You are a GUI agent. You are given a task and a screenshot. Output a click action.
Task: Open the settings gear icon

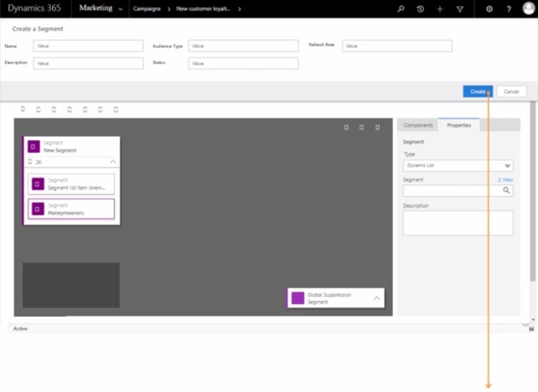click(x=489, y=9)
